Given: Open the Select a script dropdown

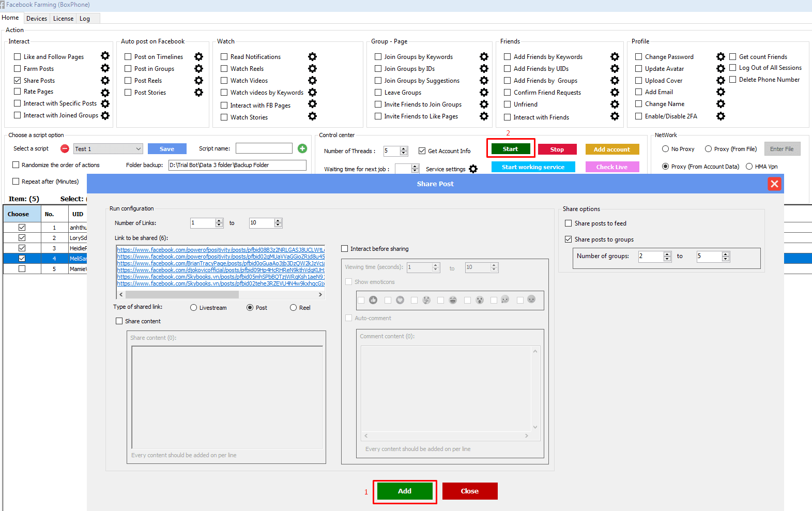Looking at the screenshot, I should click(108, 148).
